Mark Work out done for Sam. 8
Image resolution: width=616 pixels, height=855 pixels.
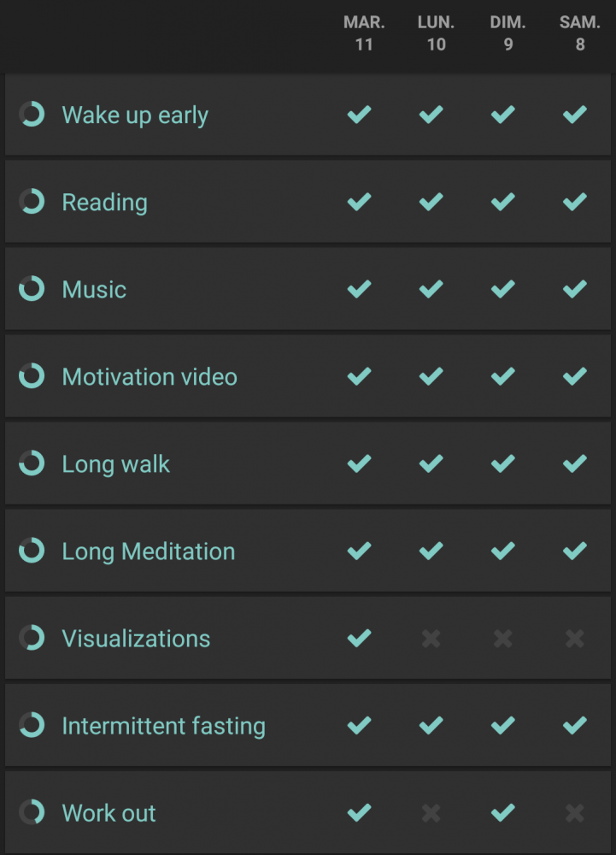click(575, 813)
